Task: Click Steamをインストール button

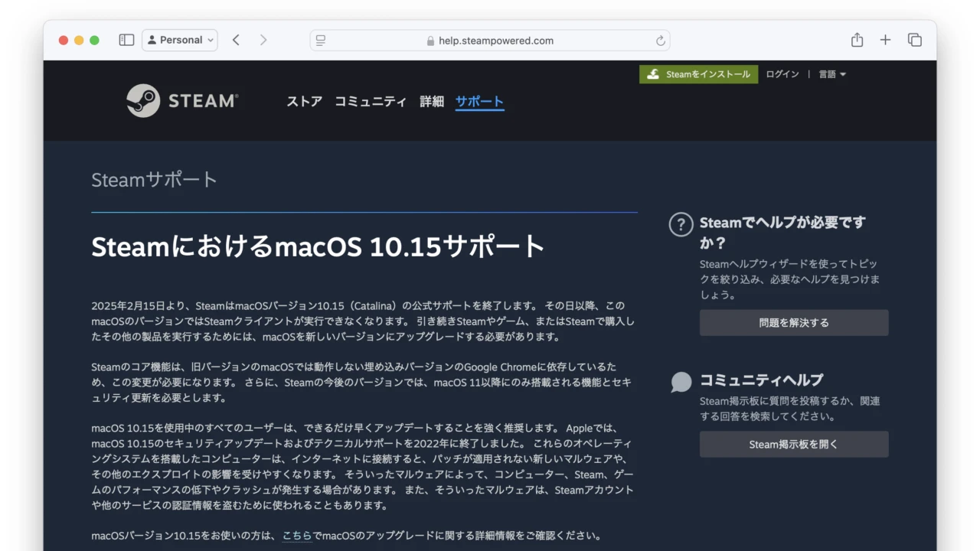Action: 699,74
